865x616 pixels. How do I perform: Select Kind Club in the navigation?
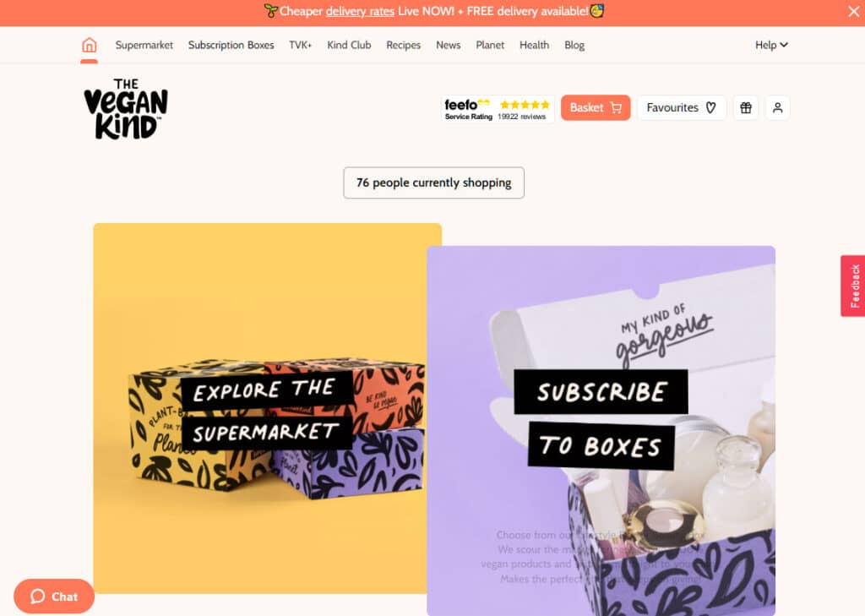pos(349,46)
